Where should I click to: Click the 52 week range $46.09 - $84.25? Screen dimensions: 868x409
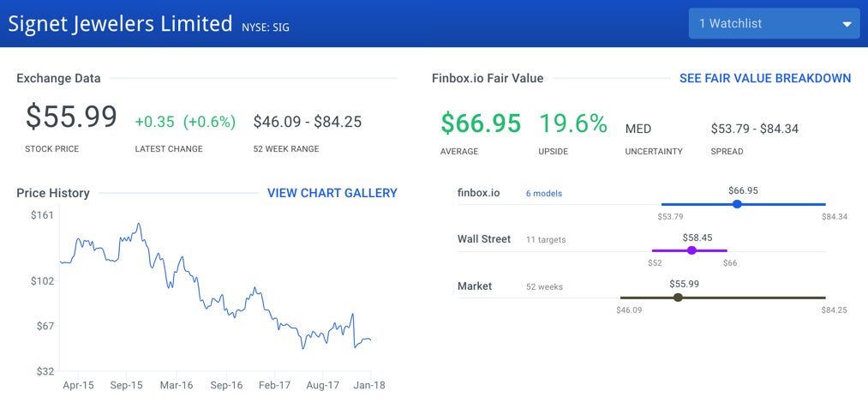point(308,122)
